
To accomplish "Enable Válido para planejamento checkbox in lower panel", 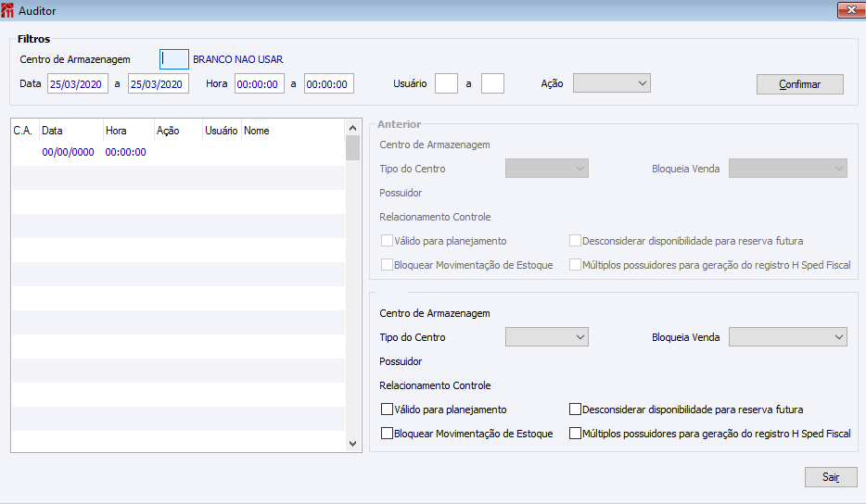I will (388, 409).
